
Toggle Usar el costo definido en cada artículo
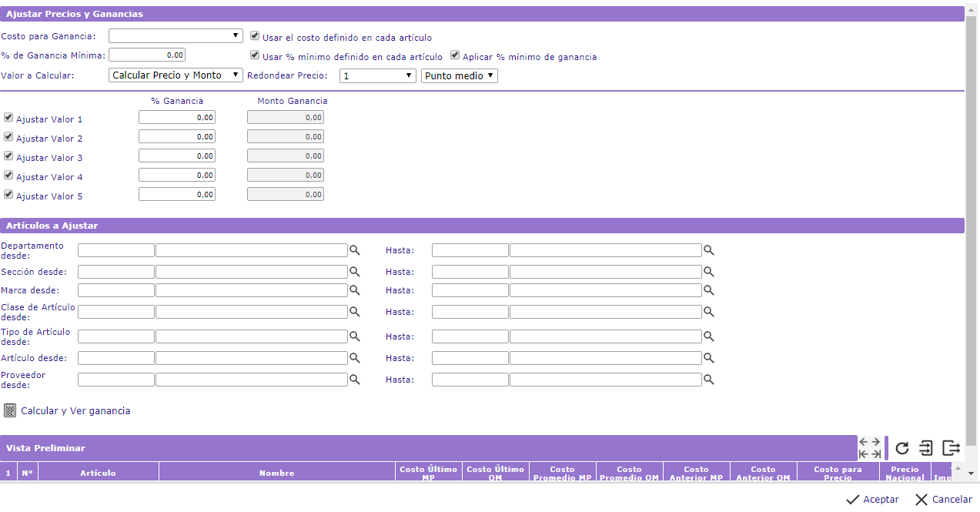(x=255, y=35)
